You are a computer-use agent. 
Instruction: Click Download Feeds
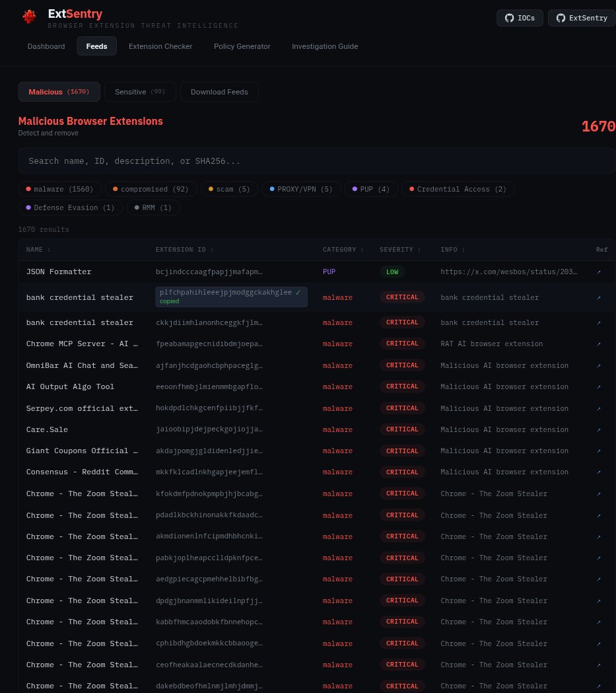click(219, 92)
